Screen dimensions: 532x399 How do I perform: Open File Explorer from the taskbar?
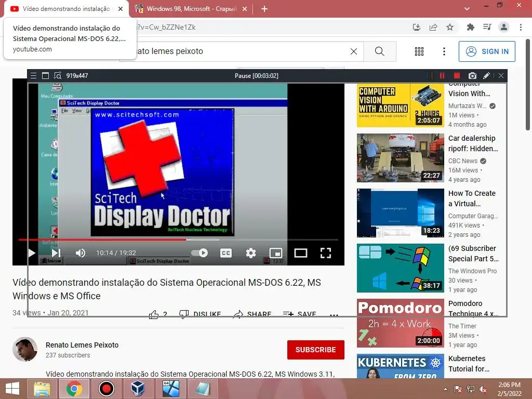[42, 389]
